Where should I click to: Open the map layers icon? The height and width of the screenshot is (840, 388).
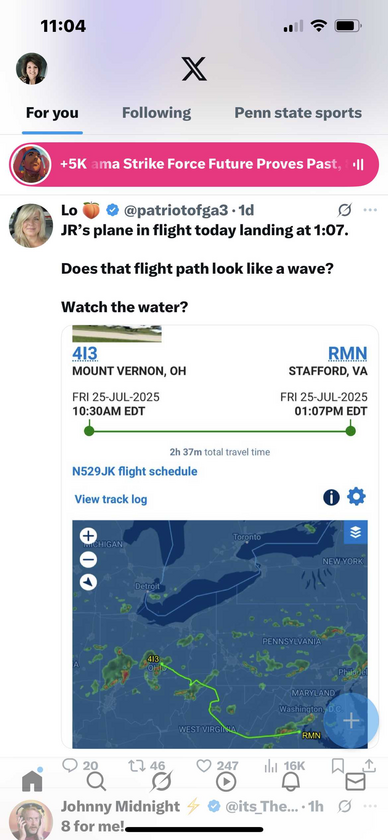(355, 532)
